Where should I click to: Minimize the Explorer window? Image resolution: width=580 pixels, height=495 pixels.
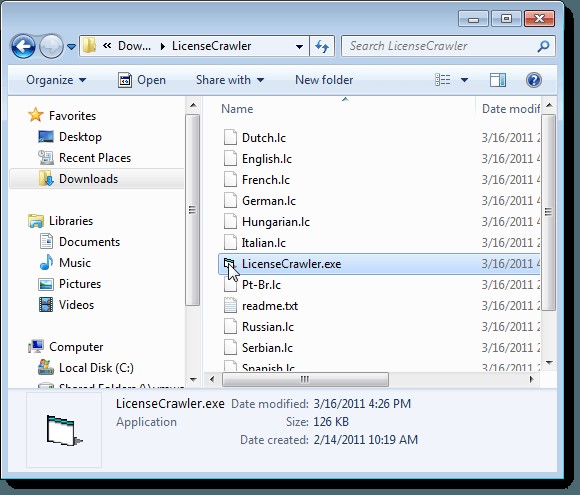pos(473,19)
